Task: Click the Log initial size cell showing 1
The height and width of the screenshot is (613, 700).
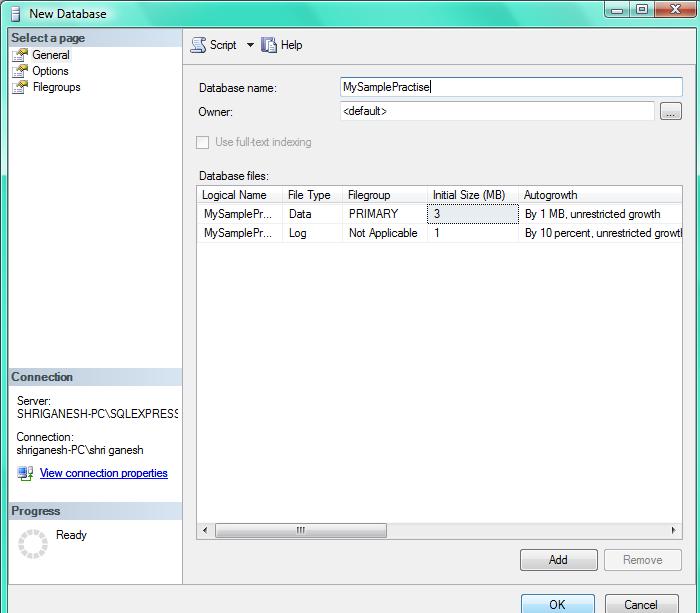Action: point(473,233)
